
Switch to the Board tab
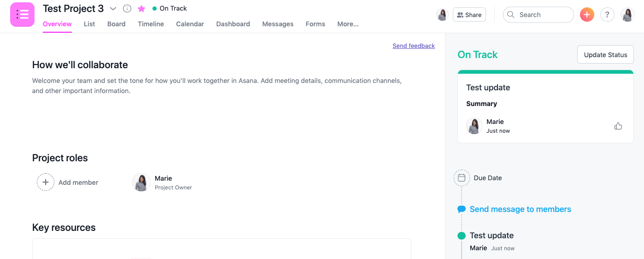116,24
